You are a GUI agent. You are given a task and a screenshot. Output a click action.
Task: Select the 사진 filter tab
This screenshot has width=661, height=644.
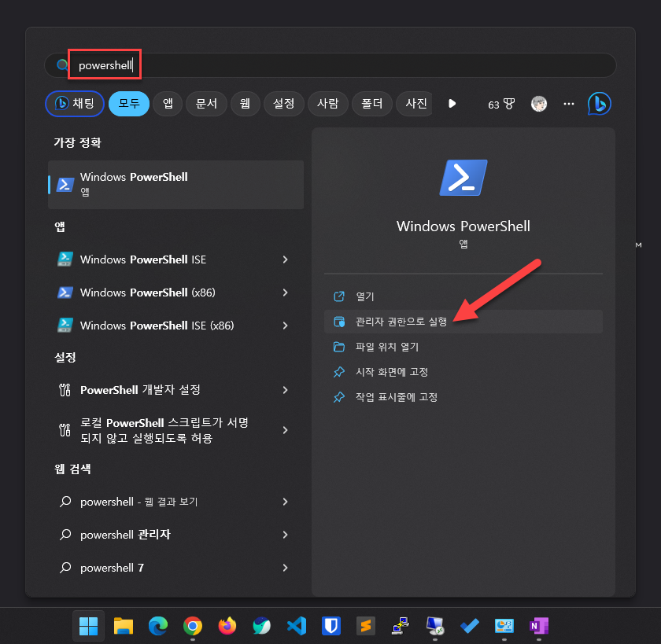pos(415,104)
